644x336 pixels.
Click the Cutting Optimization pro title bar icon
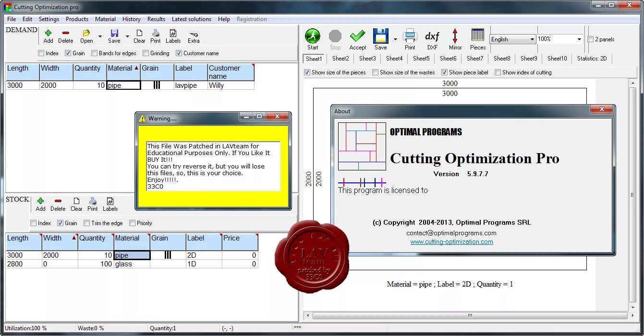8,7
